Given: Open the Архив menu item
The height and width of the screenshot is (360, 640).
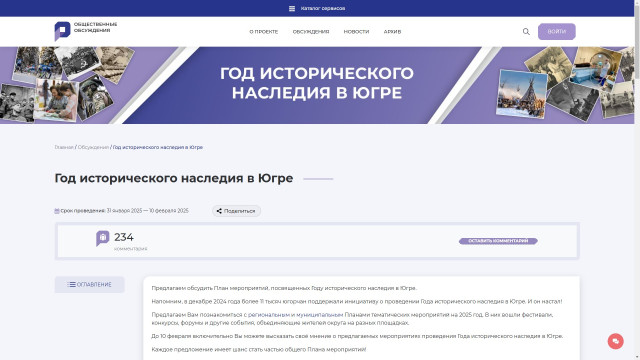Looking at the screenshot, I should [x=392, y=31].
